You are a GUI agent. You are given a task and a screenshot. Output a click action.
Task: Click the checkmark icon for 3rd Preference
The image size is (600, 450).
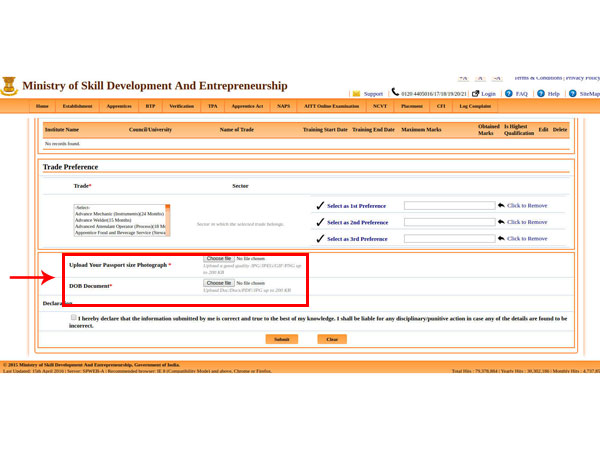[x=320, y=238]
